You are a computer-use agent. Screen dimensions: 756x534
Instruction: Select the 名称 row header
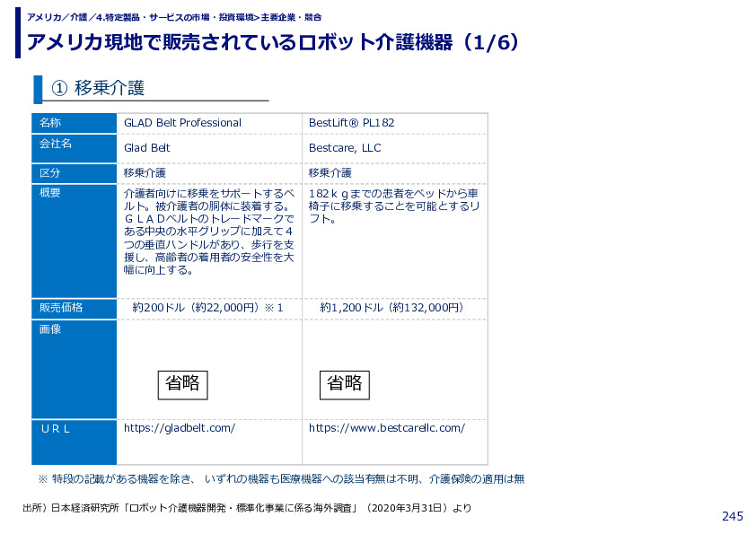[75, 123]
